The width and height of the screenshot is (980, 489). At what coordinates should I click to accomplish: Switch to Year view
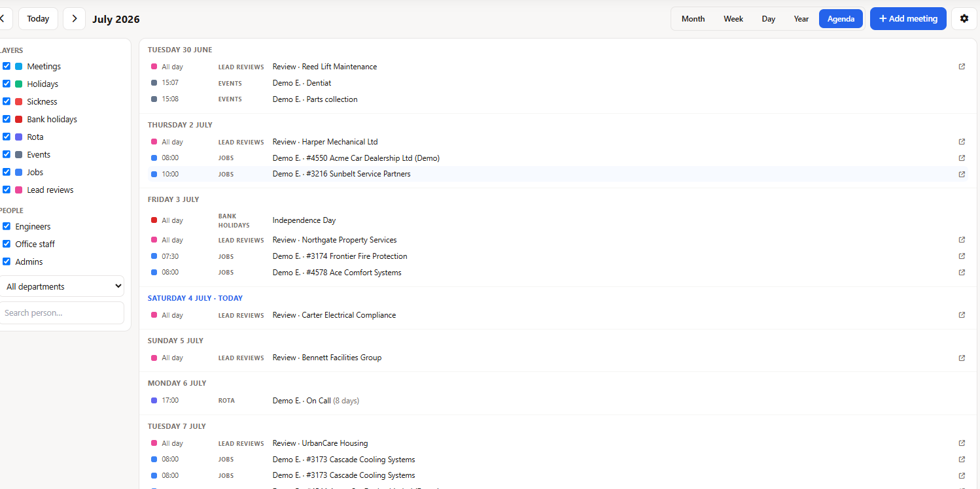click(x=801, y=19)
